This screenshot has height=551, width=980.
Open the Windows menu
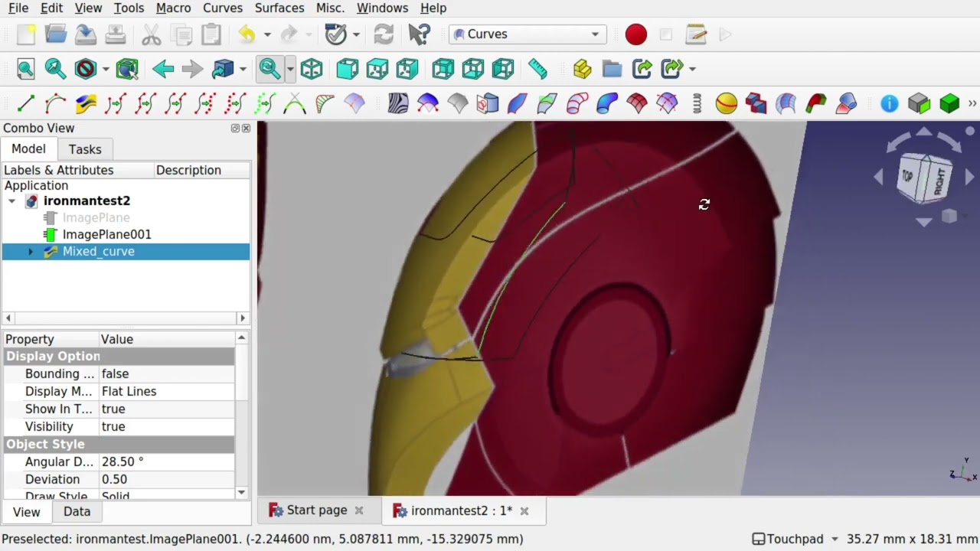[382, 8]
